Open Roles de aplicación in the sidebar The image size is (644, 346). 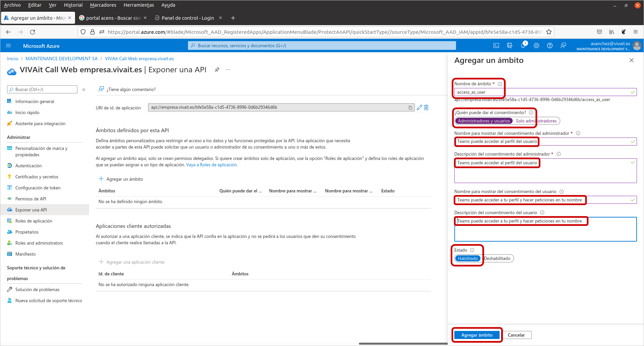34,221
